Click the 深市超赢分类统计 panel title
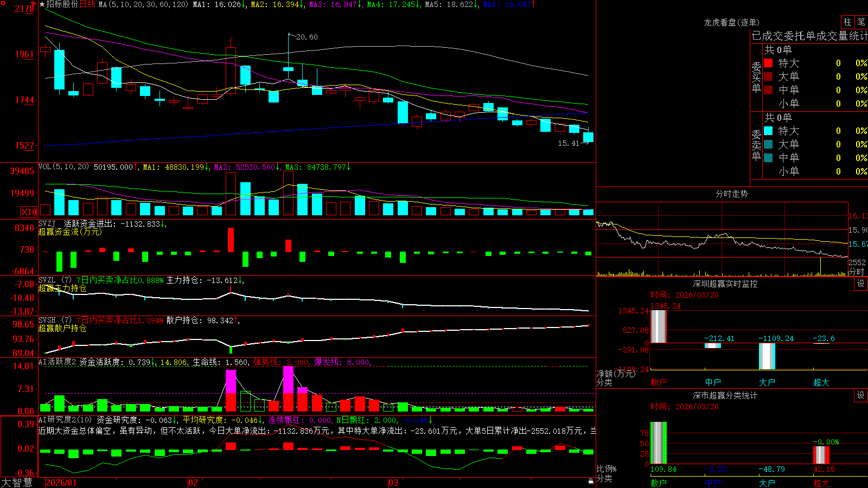 coord(725,395)
